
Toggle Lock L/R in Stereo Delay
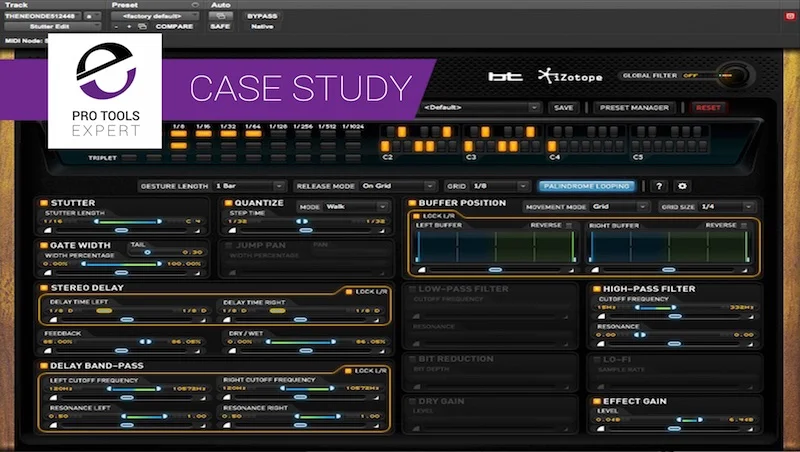click(x=349, y=292)
